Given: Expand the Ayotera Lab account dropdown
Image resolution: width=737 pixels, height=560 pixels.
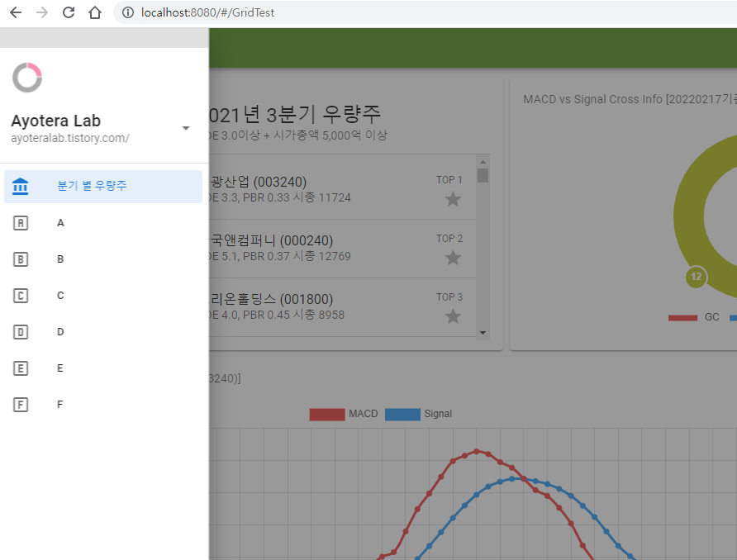Looking at the screenshot, I should click(x=186, y=128).
